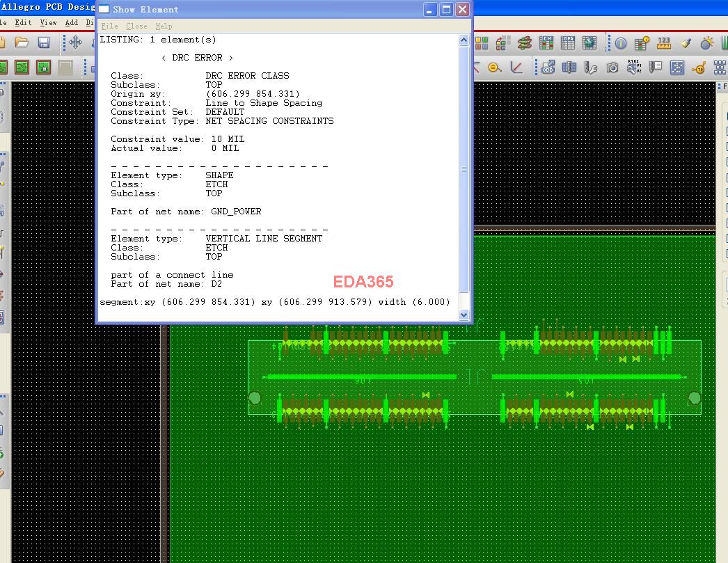Click the 'NET SPACING CONSTRAINTS' text

(x=269, y=120)
